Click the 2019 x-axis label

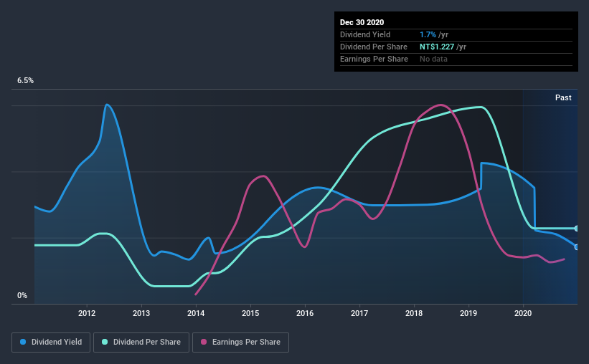tap(468, 313)
